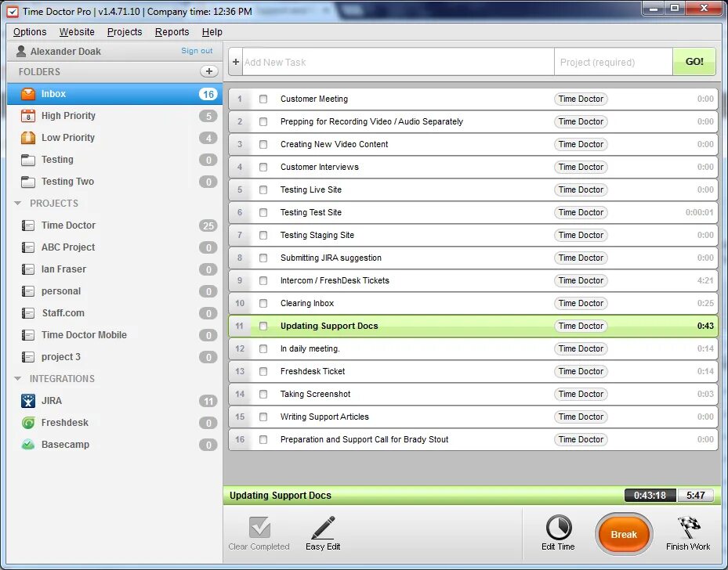Select the In daily meeting. task

(473, 348)
